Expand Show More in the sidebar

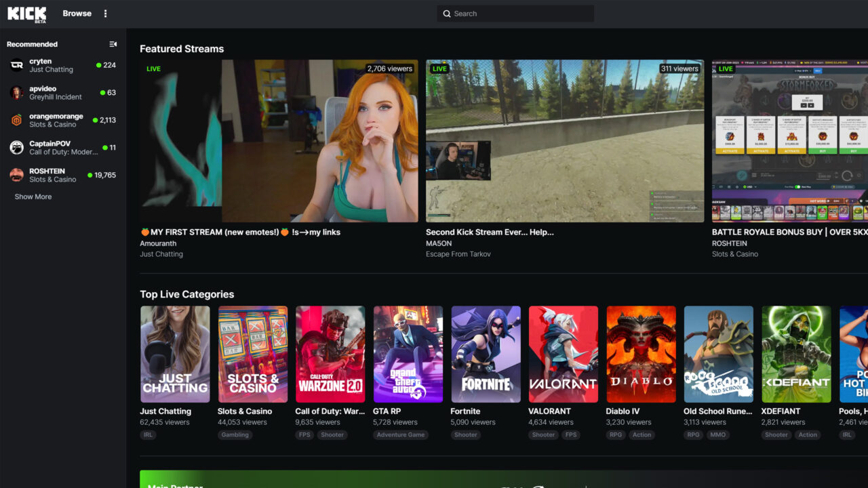click(x=33, y=197)
